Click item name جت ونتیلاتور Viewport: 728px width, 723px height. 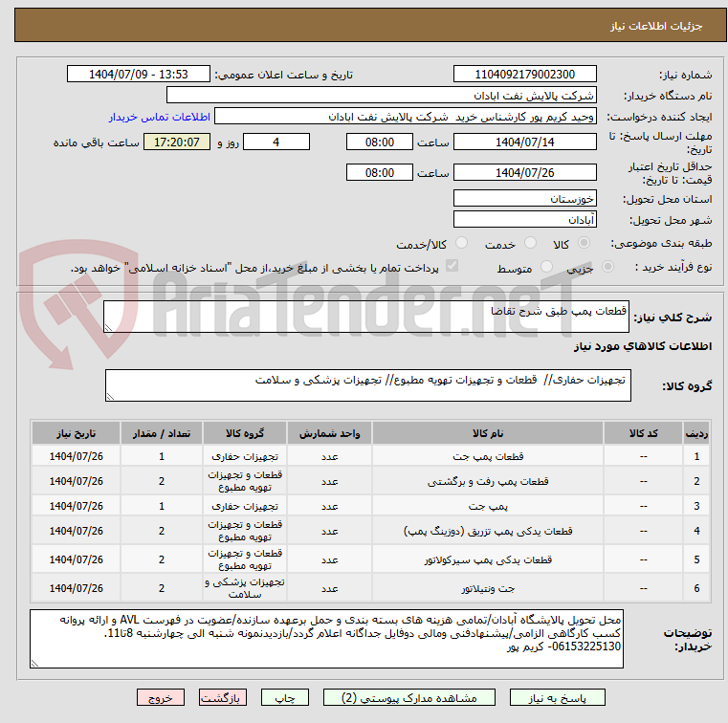[488, 588]
